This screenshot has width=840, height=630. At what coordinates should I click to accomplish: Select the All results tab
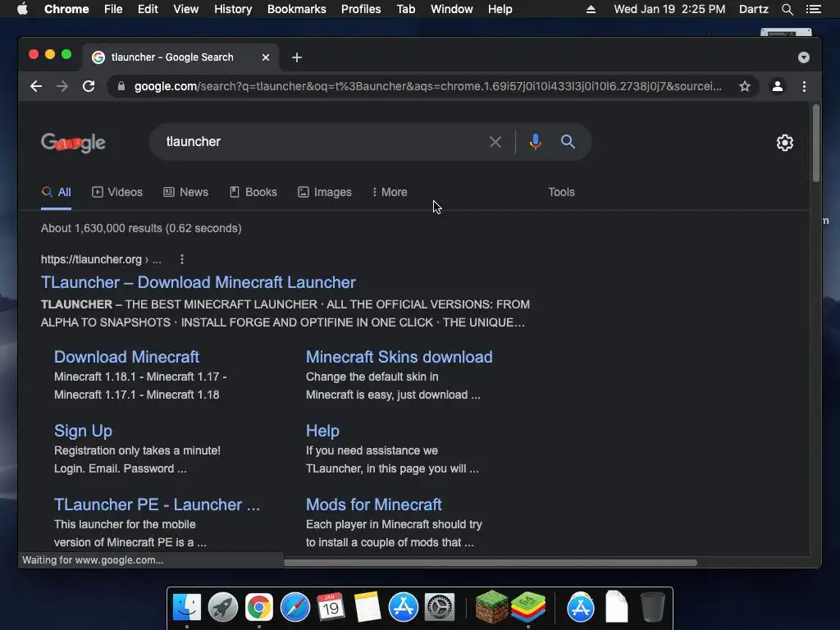(x=57, y=192)
